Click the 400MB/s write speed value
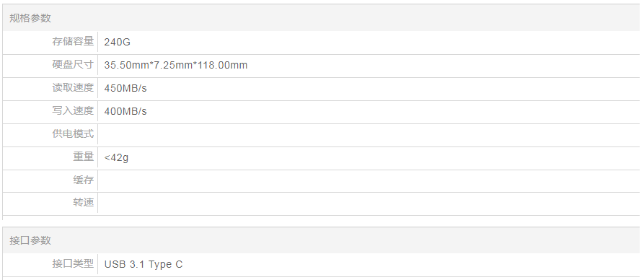 click(x=125, y=111)
